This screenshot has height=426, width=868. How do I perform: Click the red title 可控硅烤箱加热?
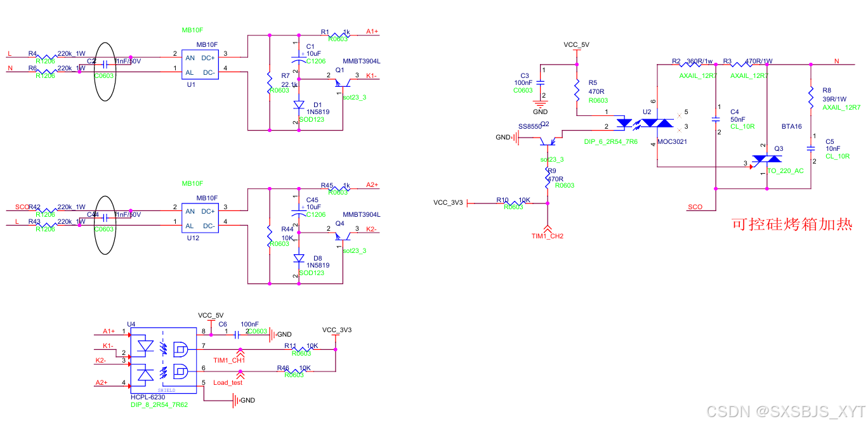tap(792, 224)
